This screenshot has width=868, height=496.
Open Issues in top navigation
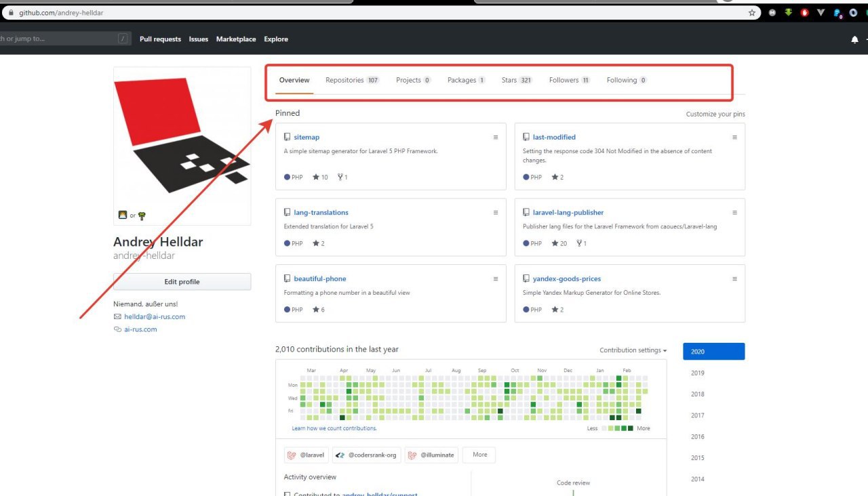[x=199, y=39]
